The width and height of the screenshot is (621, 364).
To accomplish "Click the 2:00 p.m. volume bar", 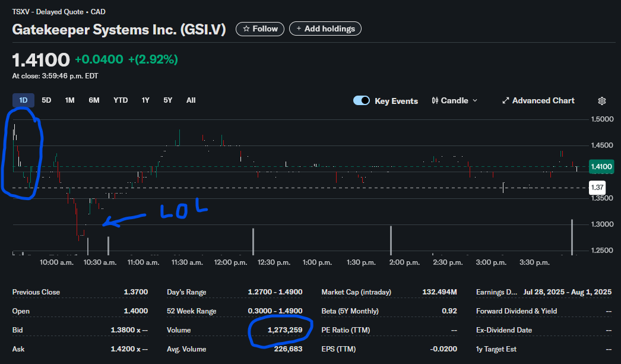I will (x=391, y=240).
